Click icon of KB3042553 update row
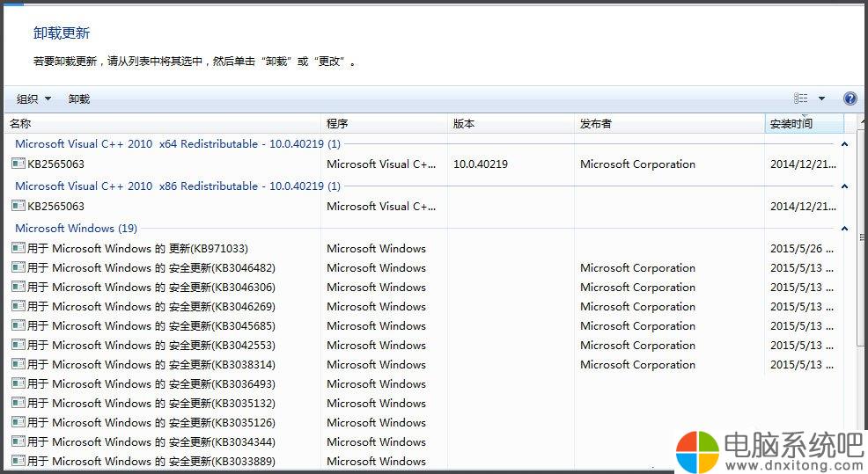 click(18, 345)
